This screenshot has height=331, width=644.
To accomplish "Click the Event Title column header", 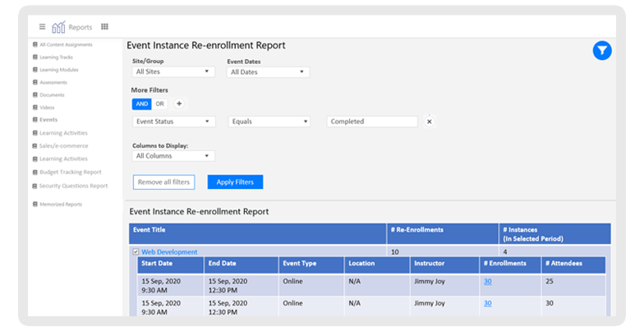I will click(258, 233).
